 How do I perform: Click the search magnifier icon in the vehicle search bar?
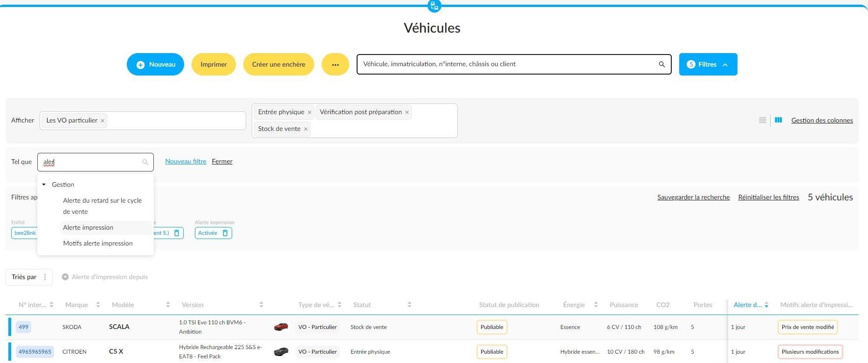tap(661, 64)
